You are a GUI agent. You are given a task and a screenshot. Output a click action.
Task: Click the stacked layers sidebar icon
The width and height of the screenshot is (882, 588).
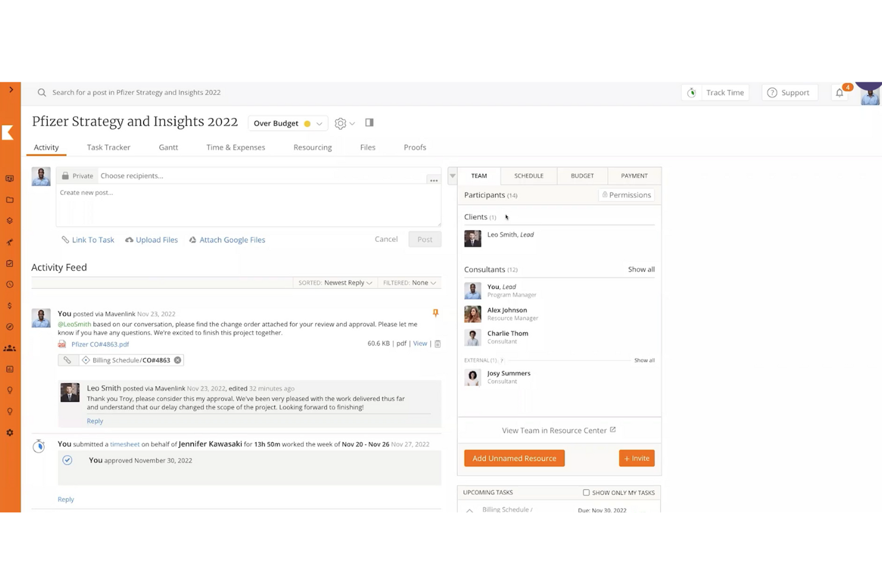(x=10, y=221)
